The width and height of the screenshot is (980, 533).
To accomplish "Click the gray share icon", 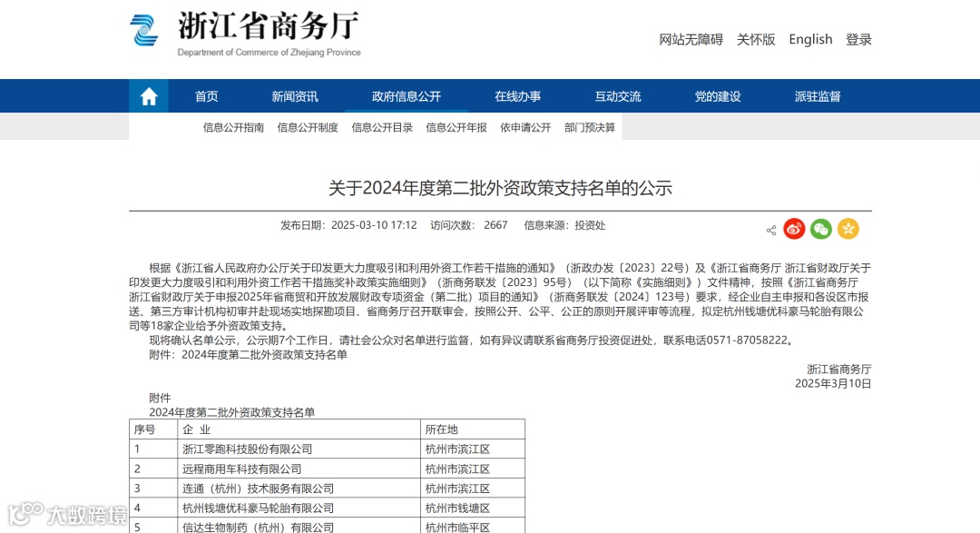I will (x=771, y=231).
